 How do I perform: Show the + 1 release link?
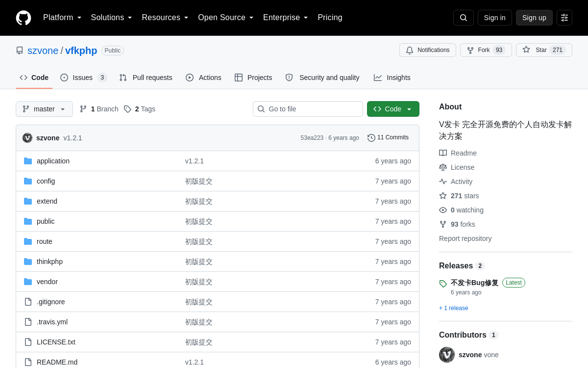[454, 308]
